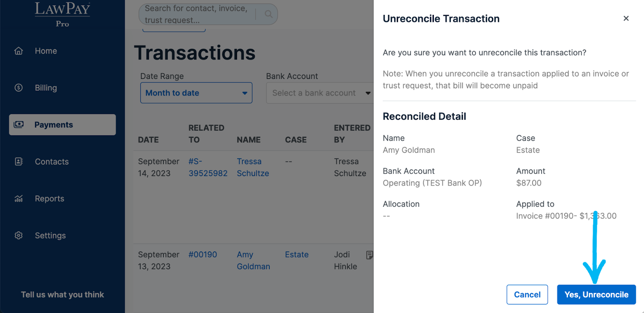The height and width of the screenshot is (313, 644).
Task: Click the Contacts address book icon
Action: 19,162
